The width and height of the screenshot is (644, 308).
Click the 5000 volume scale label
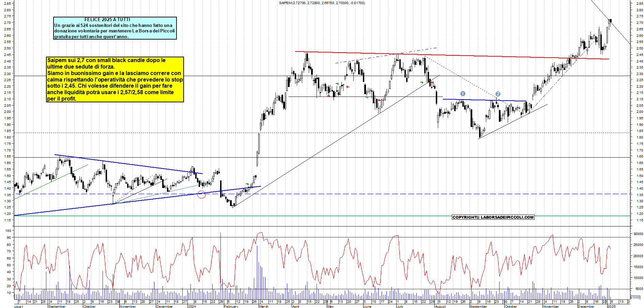click(x=639, y=289)
